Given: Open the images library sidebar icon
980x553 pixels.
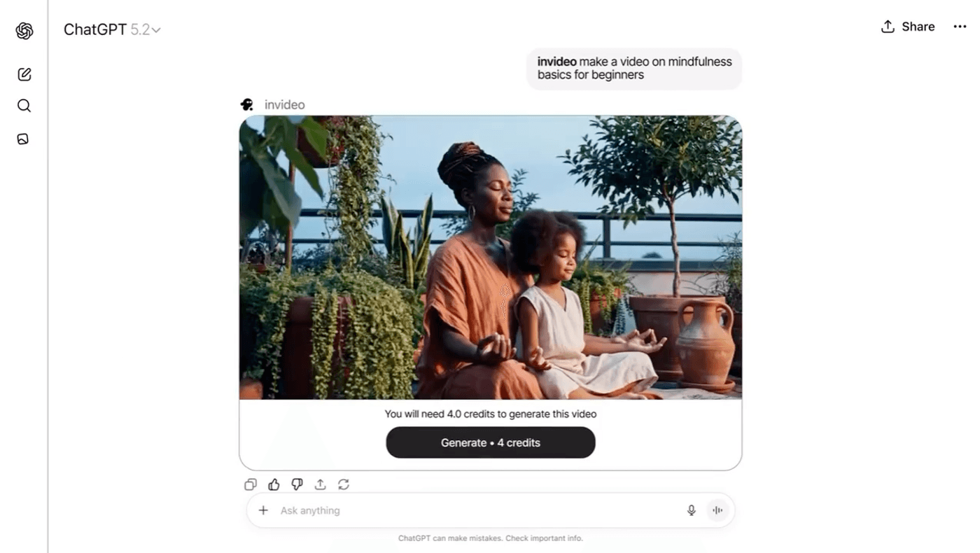Looking at the screenshot, I should point(23,139).
